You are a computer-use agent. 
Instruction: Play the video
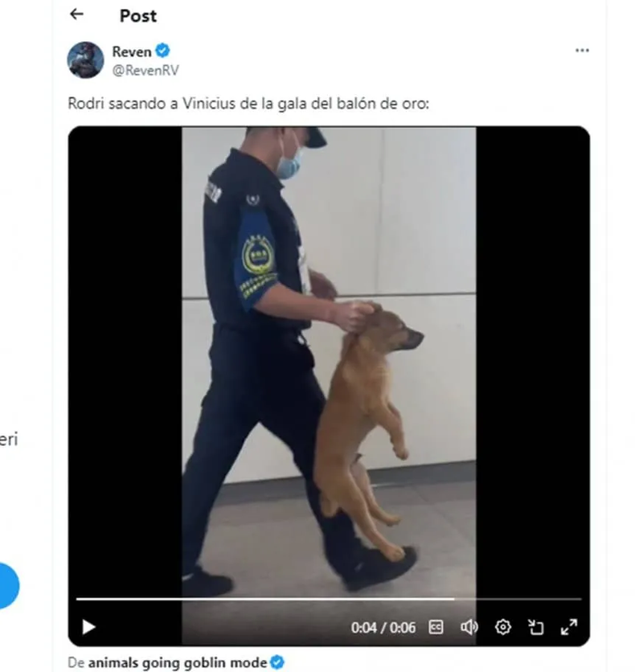click(88, 627)
